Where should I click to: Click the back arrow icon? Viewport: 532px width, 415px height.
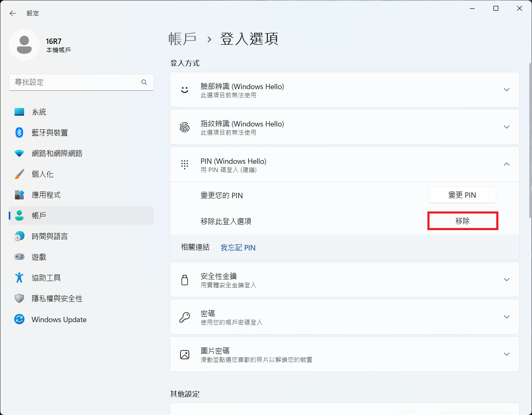13,13
